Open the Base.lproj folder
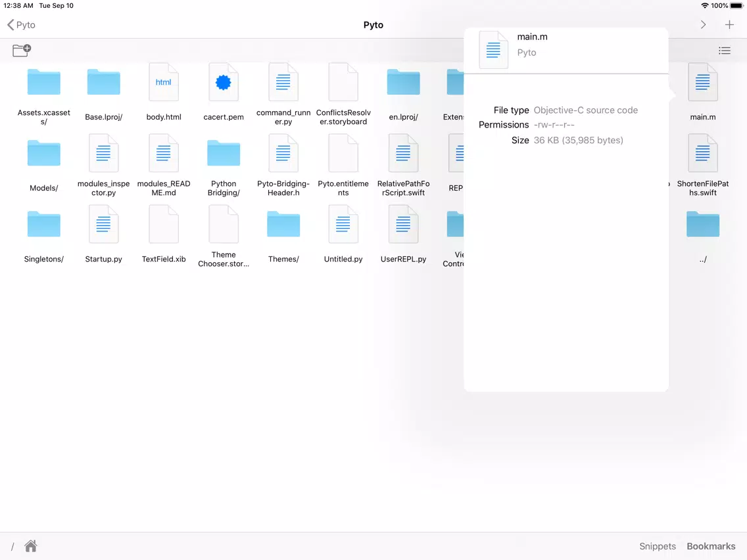Image resolution: width=747 pixels, height=560 pixels. (x=103, y=82)
